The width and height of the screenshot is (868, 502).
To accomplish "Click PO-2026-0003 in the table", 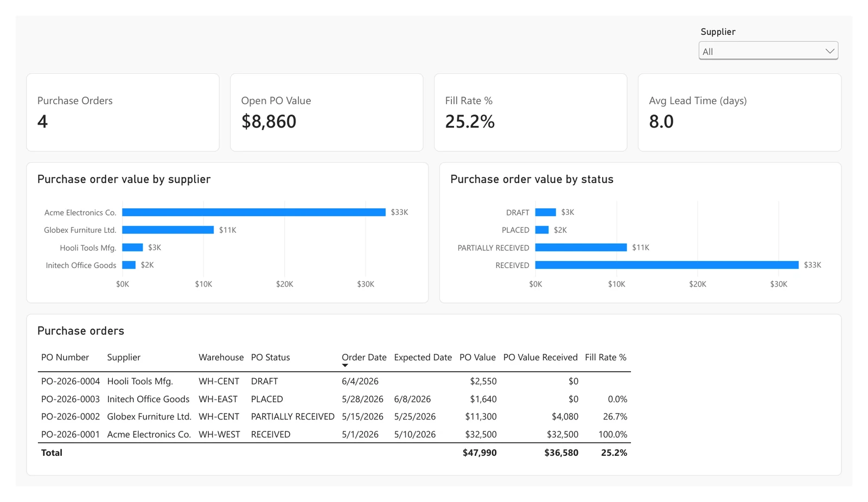I will tap(71, 399).
